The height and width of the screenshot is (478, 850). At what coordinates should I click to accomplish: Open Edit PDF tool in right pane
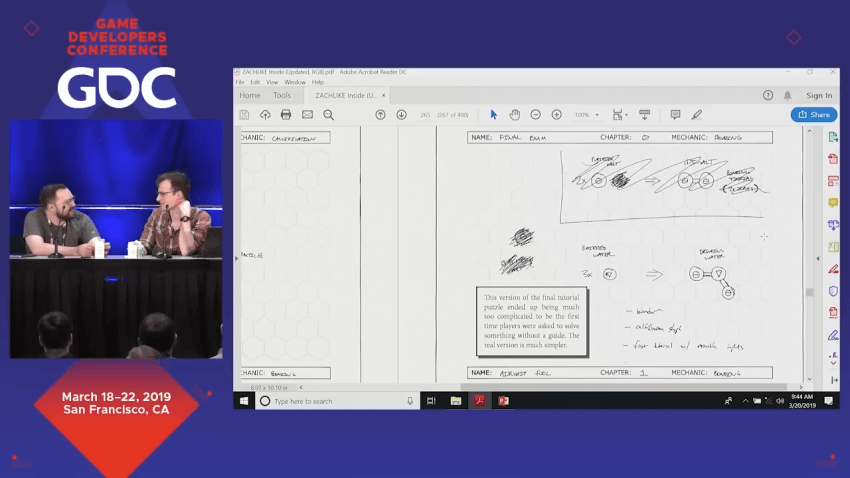tap(833, 180)
